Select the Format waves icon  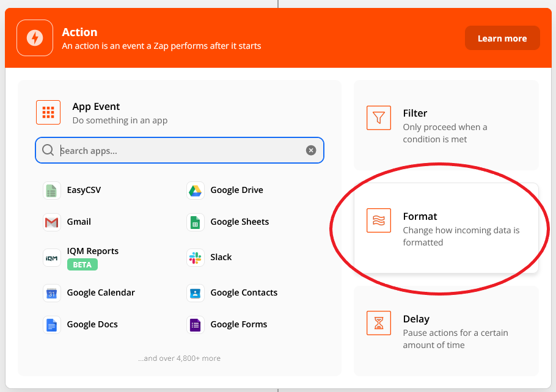click(378, 220)
